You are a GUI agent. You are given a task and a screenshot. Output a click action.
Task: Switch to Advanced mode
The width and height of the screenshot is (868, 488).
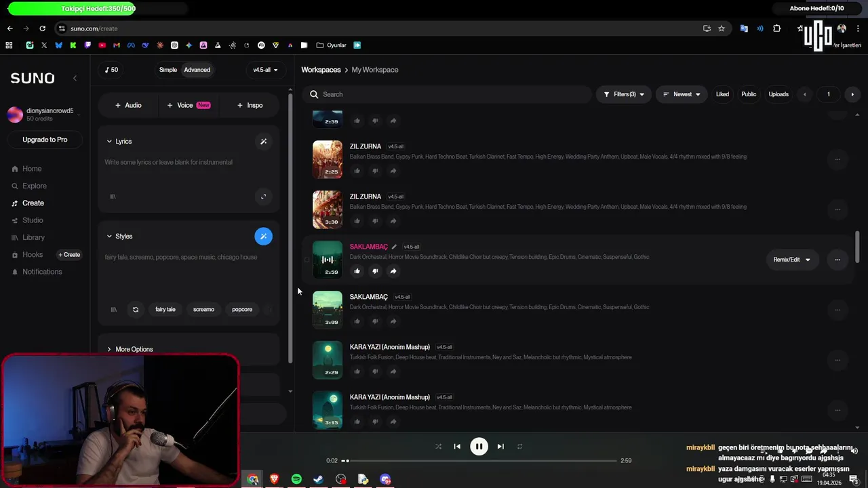[197, 70]
